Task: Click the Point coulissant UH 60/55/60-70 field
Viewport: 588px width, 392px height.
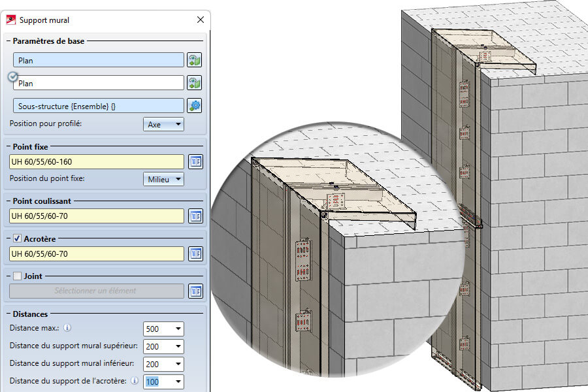Action: (97, 216)
